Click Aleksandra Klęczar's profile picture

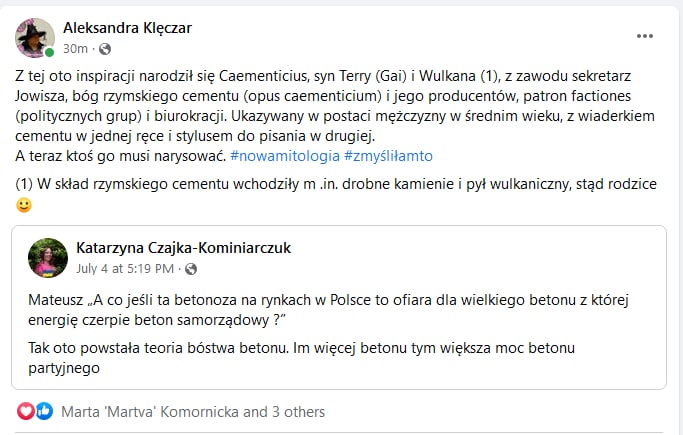[x=35, y=38]
